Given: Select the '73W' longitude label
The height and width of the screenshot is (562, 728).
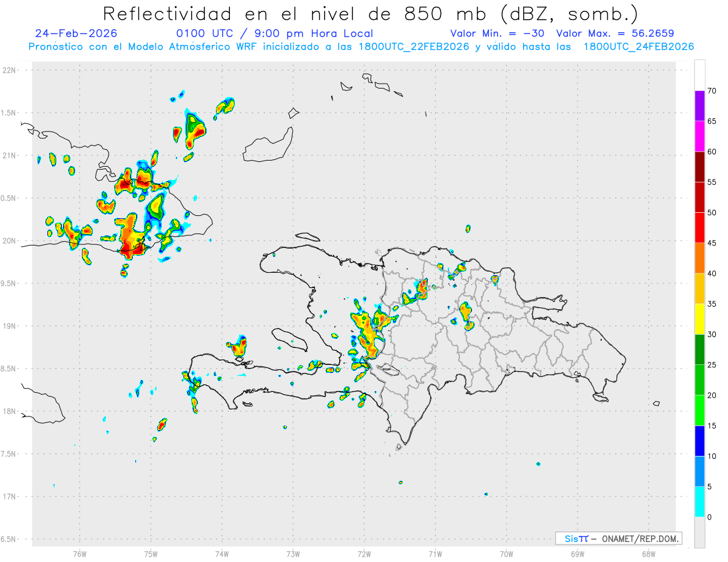Looking at the screenshot, I should click(293, 554).
